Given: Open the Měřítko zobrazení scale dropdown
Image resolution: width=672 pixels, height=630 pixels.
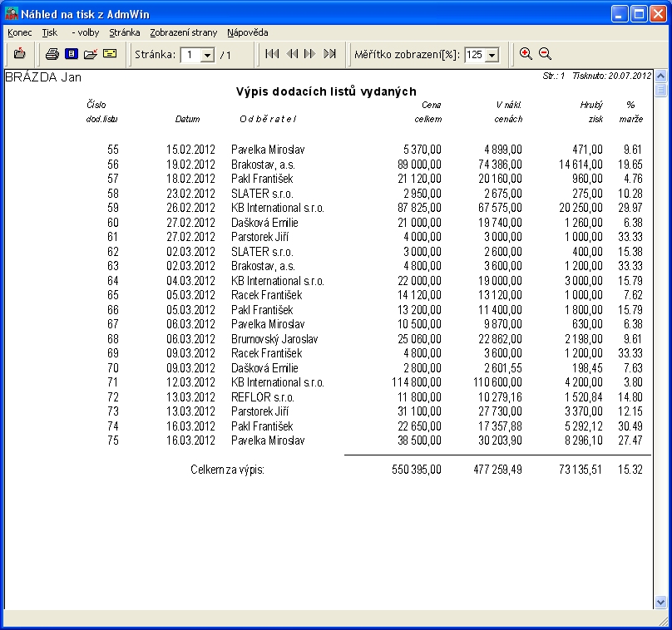Looking at the screenshot, I should (492, 55).
